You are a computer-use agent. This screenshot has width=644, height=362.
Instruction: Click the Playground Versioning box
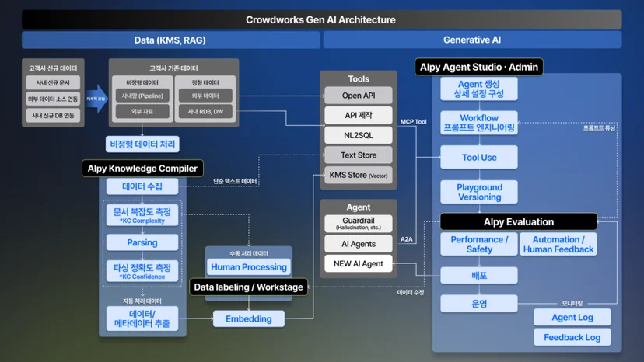tap(479, 192)
